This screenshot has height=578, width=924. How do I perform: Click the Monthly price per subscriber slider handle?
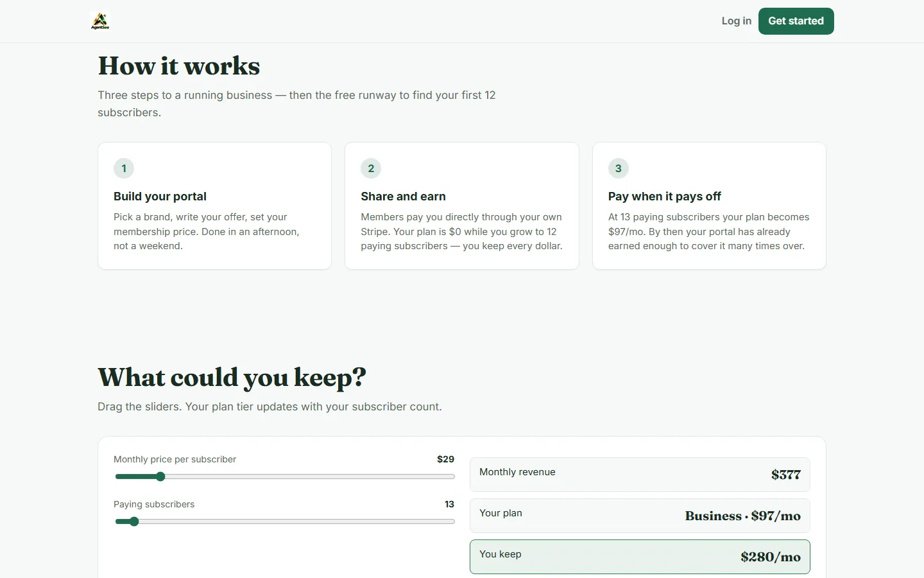click(x=160, y=477)
